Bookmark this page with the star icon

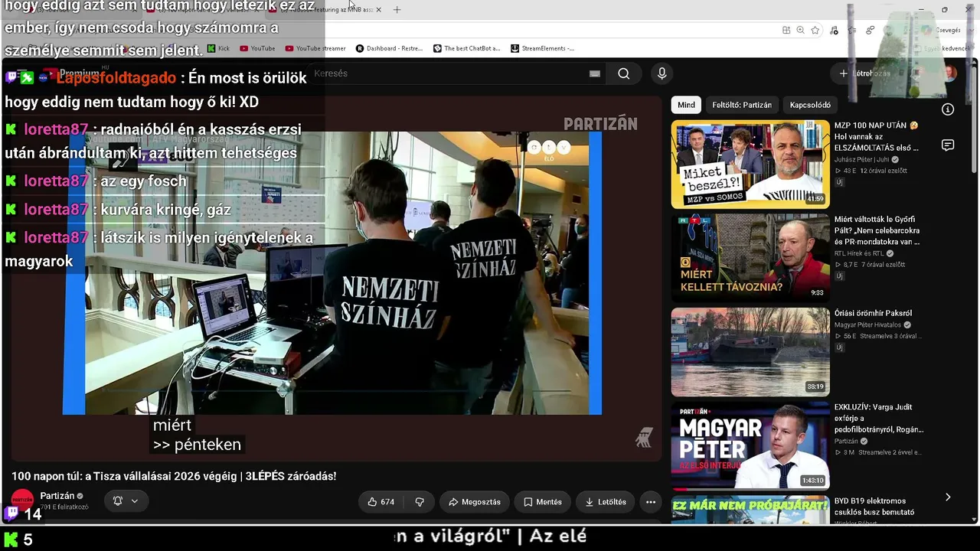815,30
